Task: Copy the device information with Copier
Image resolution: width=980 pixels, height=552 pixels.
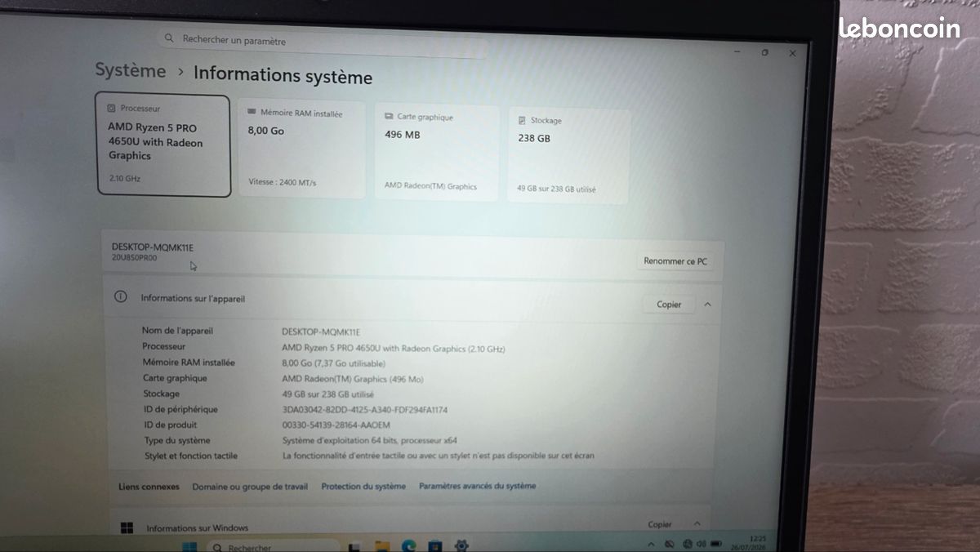Action: coord(669,305)
